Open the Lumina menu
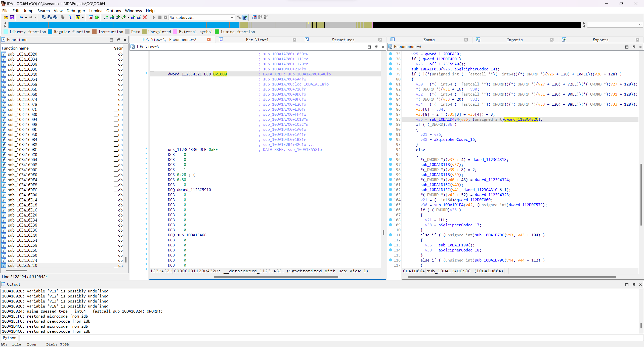Image resolution: width=644 pixels, height=347 pixels. coord(96,11)
